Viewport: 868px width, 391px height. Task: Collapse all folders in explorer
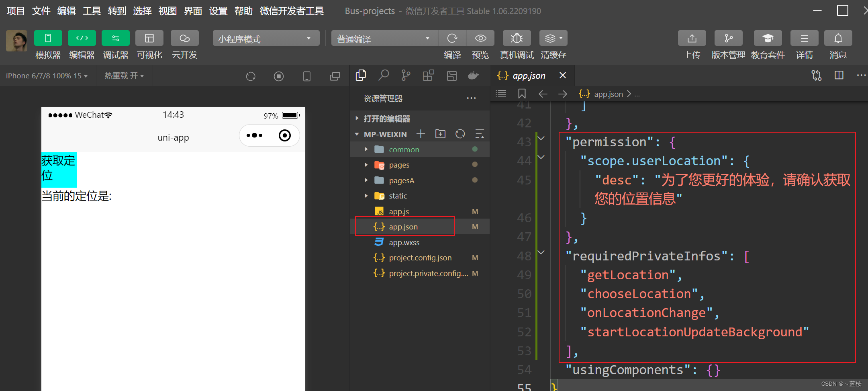tap(480, 134)
